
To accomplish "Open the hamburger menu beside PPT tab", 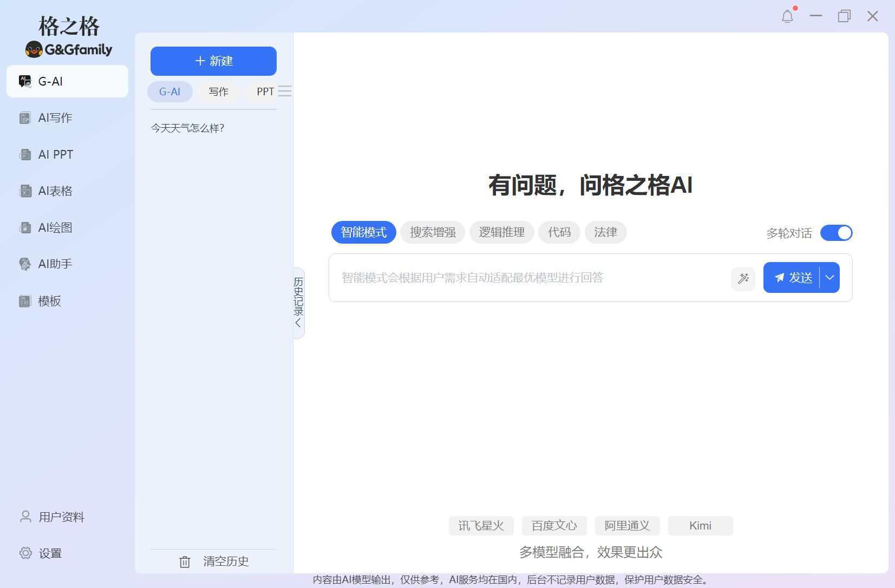I will 285,91.
